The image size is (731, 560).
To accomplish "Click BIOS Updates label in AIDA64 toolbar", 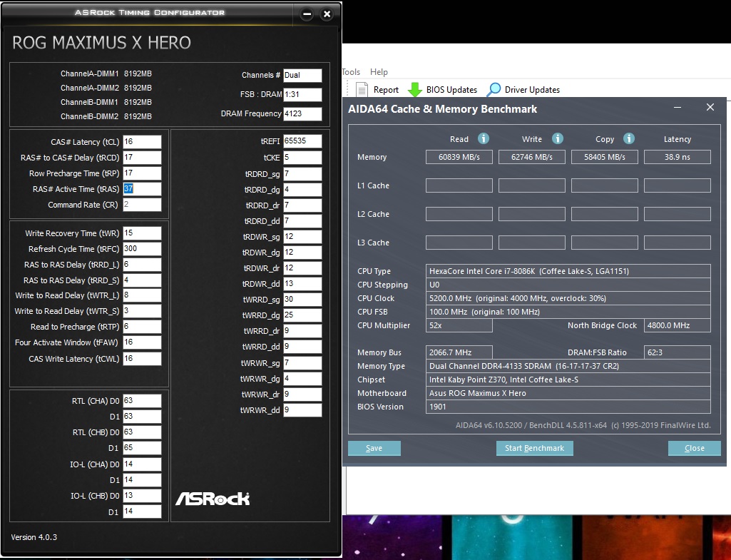I will 451,89.
